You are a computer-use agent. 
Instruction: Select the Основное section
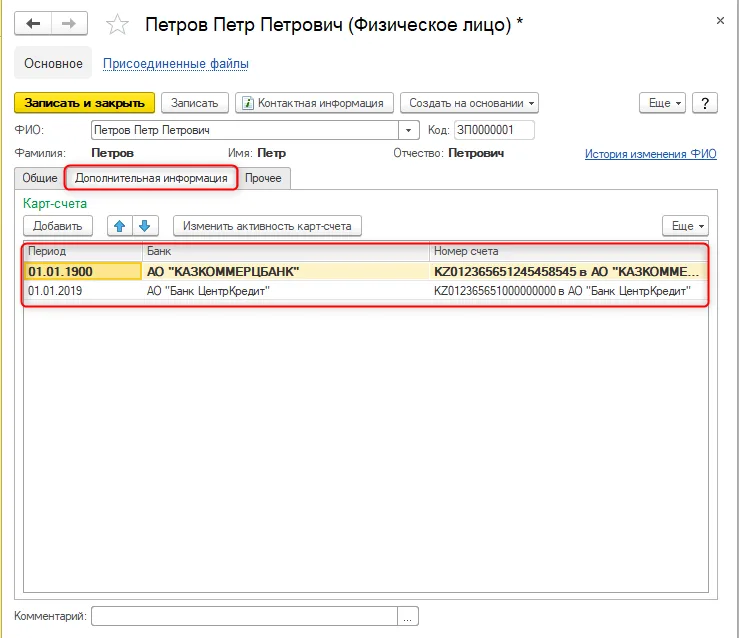tap(53, 63)
